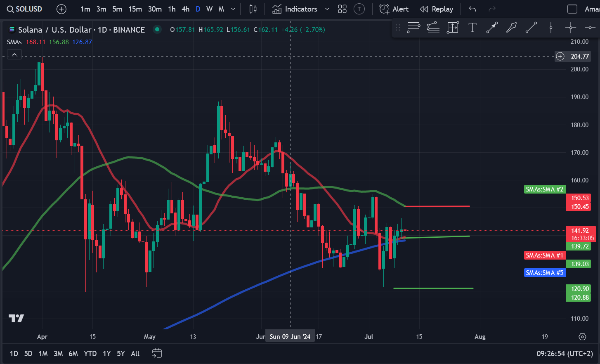Select the SMAs:SMA #2 label
600x364 pixels.
tap(544, 189)
